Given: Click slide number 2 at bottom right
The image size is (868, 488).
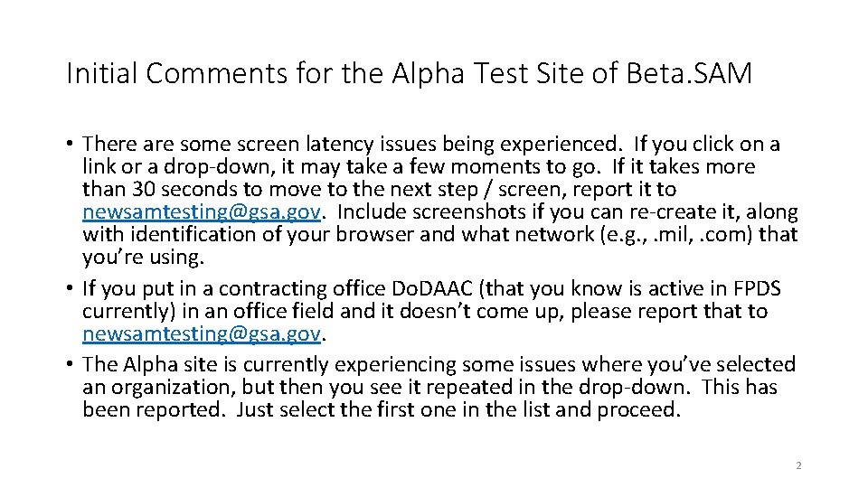Looking at the screenshot, I should (x=798, y=465).
